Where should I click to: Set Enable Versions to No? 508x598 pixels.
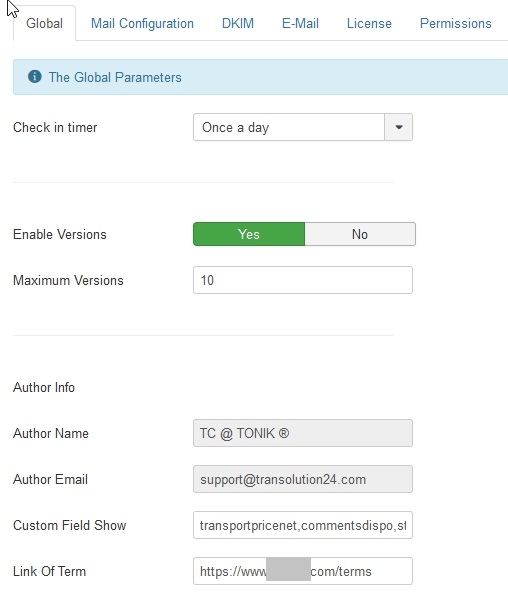(x=360, y=234)
